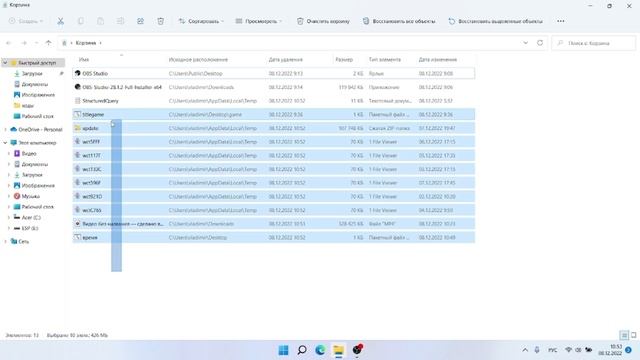Select the StructuredQuery file

coord(273,101)
